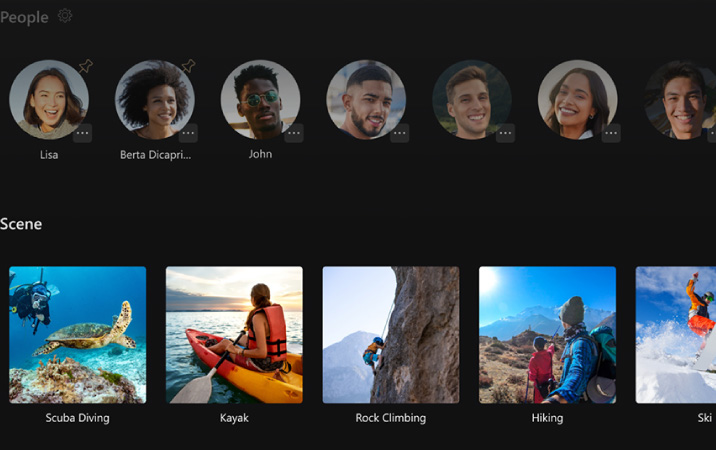Open the unnamed long-haired woman's portrait
This screenshot has width=716, height=450.
578,100
